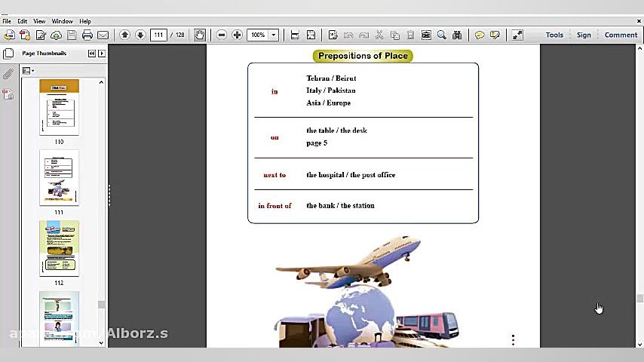
Task: Click the text 'Tehran / Beirut'
Action: click(x=331, y=78)
